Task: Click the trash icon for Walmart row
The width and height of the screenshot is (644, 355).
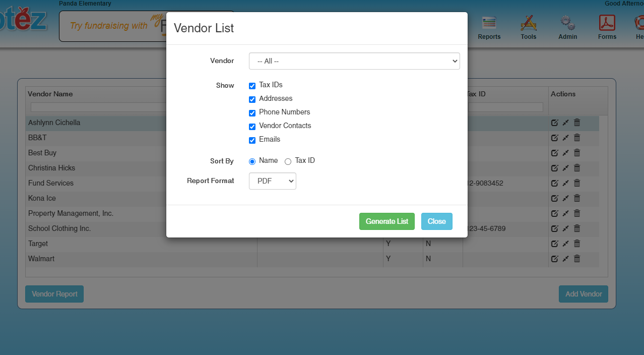Action: point(577,259)
